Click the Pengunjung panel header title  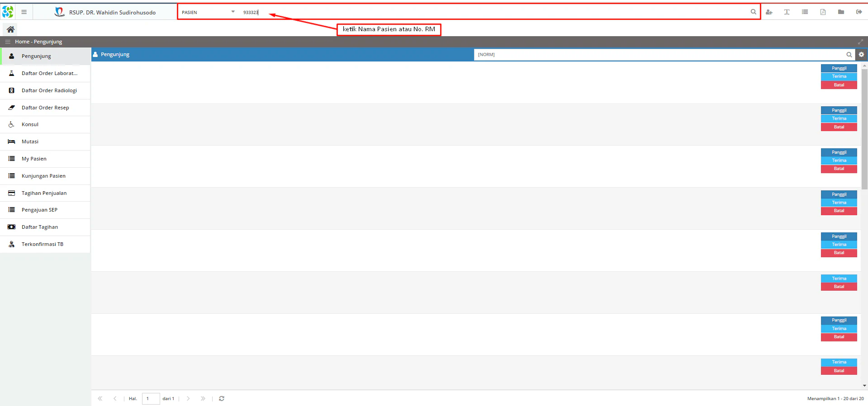pos(115,54)
